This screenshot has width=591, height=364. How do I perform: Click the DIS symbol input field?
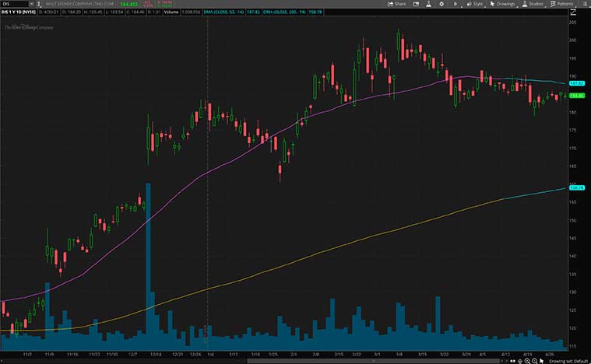point(13,4)
